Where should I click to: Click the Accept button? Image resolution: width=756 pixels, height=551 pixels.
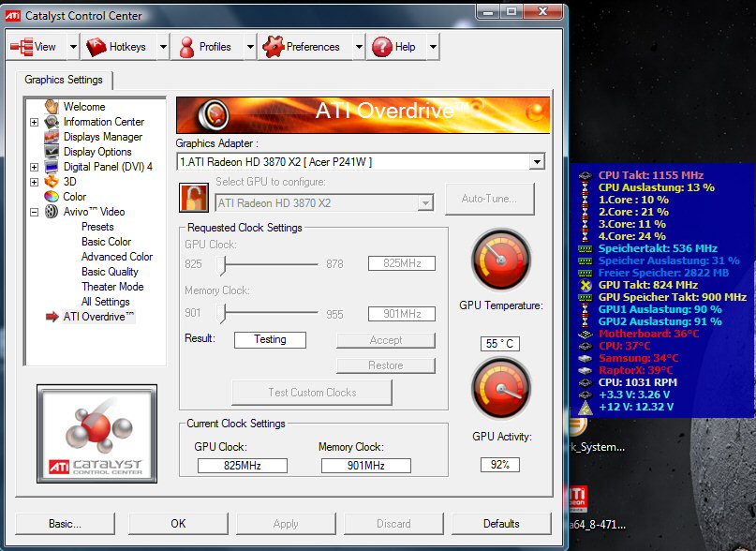(386, 340)
